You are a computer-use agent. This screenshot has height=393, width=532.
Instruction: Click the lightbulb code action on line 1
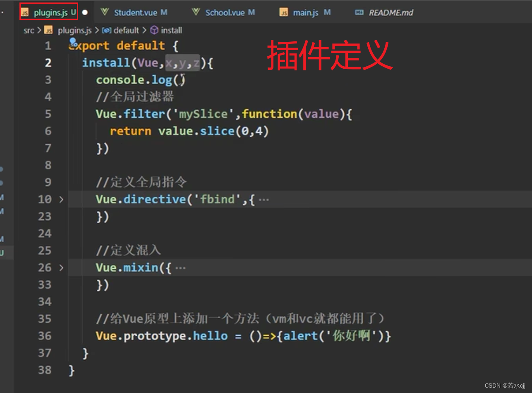click(x=73, y=42)
